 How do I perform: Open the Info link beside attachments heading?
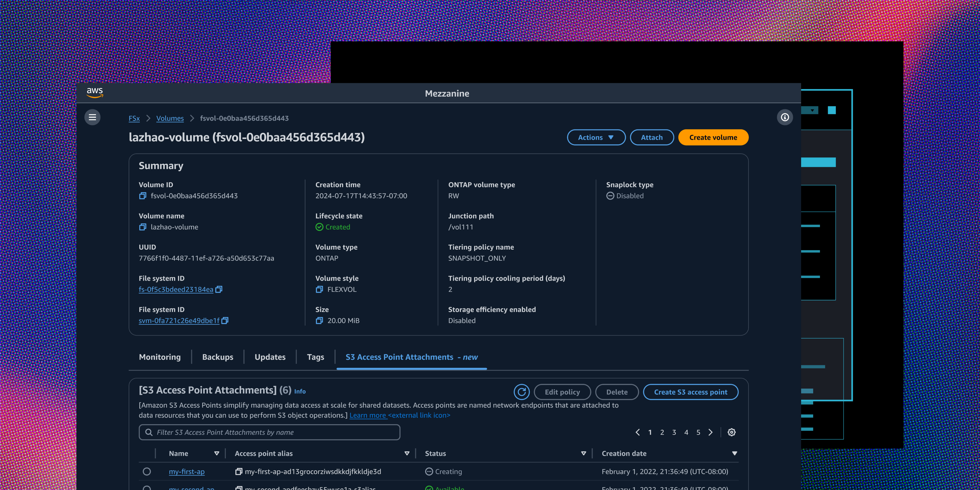pyautogui.click(x=300, y=391)
